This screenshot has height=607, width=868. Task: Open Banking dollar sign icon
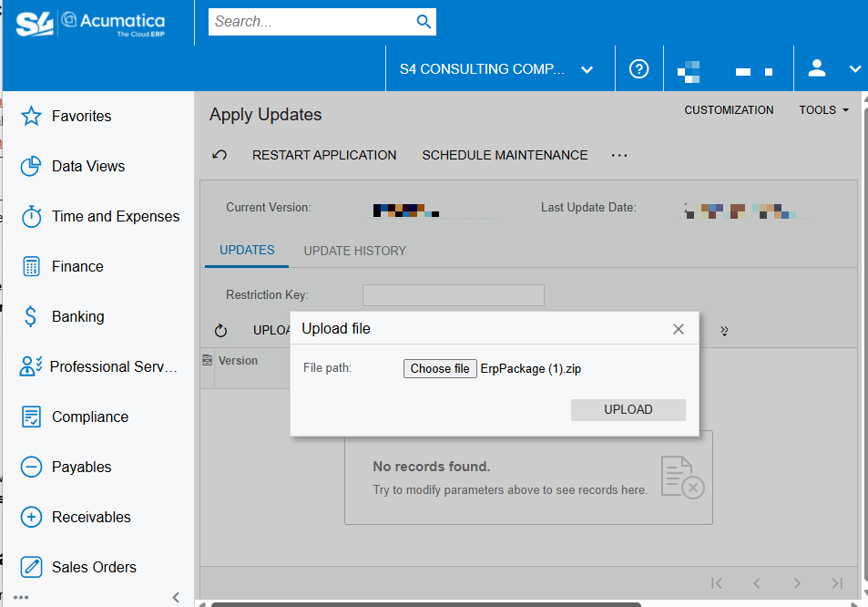(x=32, y=316)
